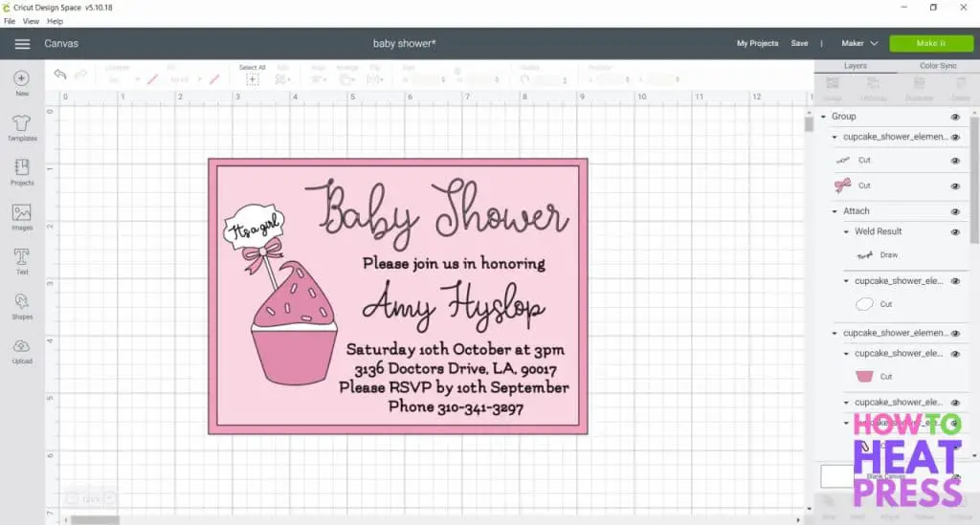Click the "baby shower*" project title

click(405, 44)
